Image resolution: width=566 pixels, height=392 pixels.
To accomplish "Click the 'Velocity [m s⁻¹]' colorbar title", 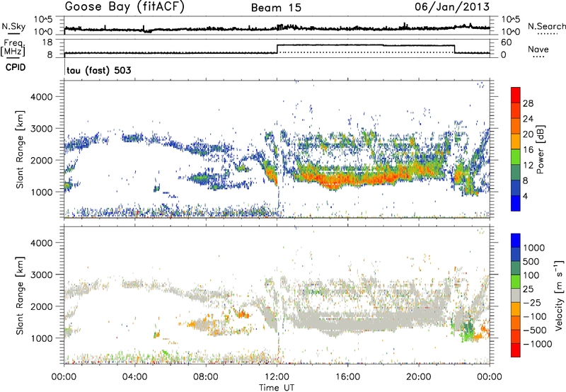I will [559, 295].
